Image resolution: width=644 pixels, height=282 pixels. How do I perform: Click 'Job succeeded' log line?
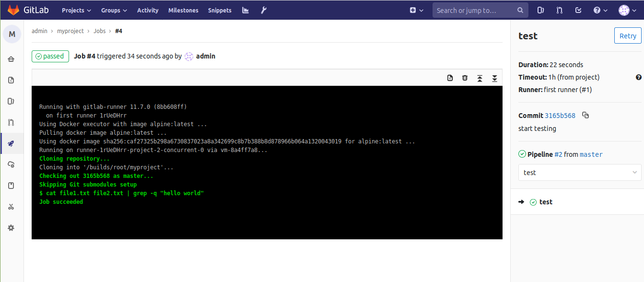[61, 202]
